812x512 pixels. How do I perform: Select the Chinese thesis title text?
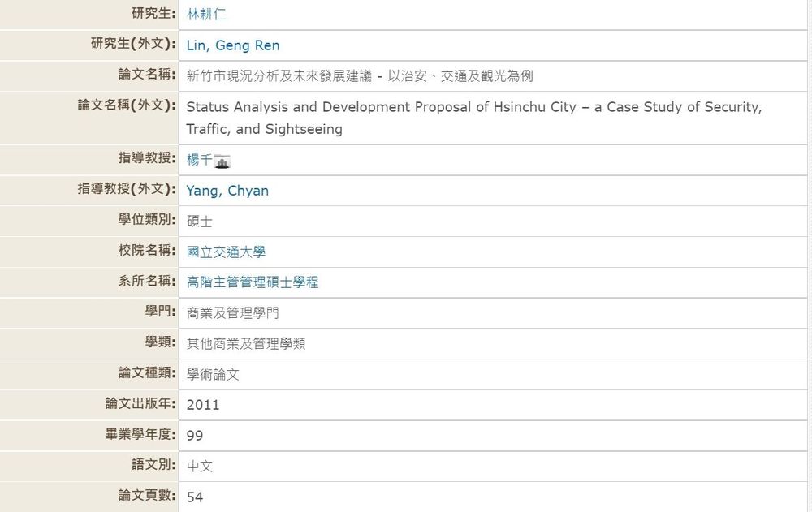tap(360, 76)
